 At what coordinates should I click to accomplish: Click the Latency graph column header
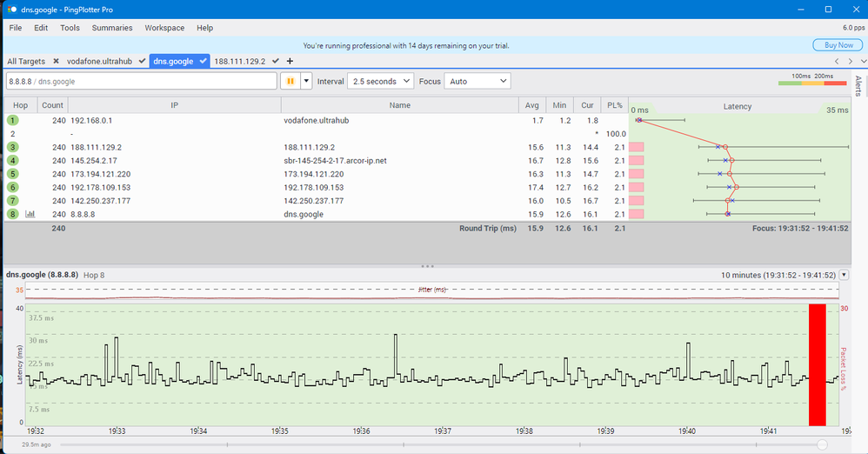738,106
